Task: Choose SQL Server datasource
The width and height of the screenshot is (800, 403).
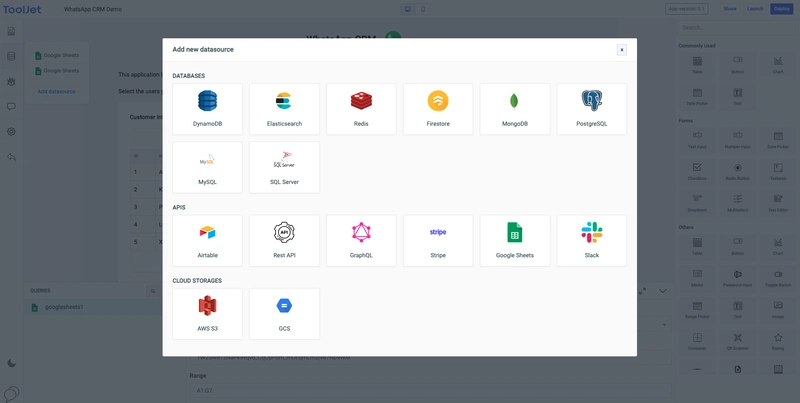Action: point(284,167)
